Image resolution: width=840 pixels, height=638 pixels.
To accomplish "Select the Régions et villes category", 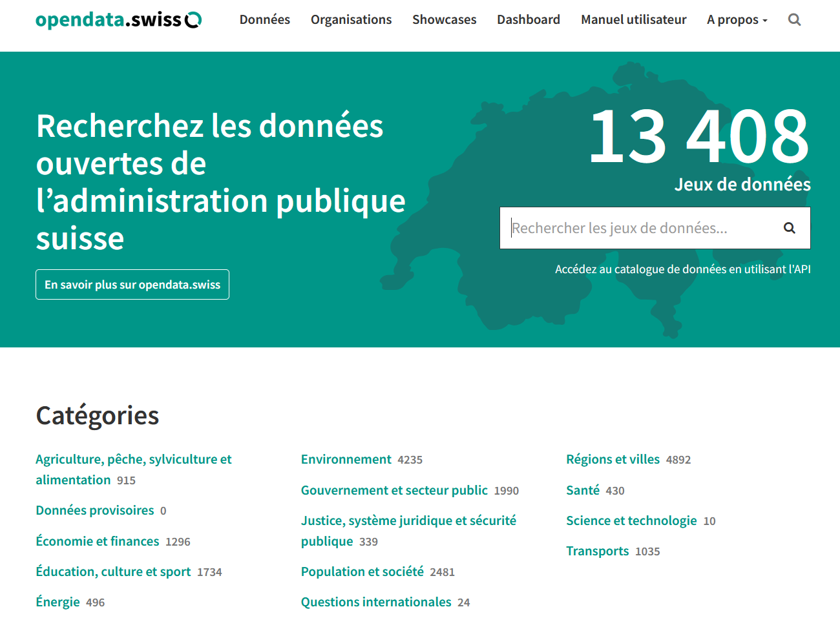I will coord(613,459).
